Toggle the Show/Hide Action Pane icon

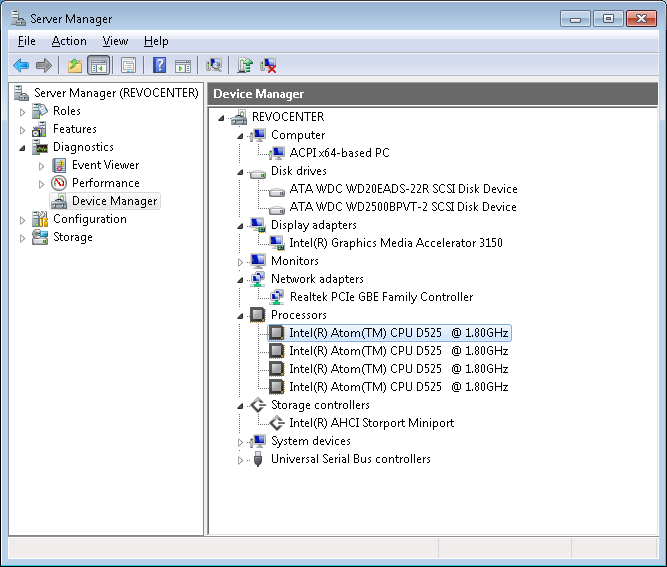pyautogui.click(x=183, y=66)
